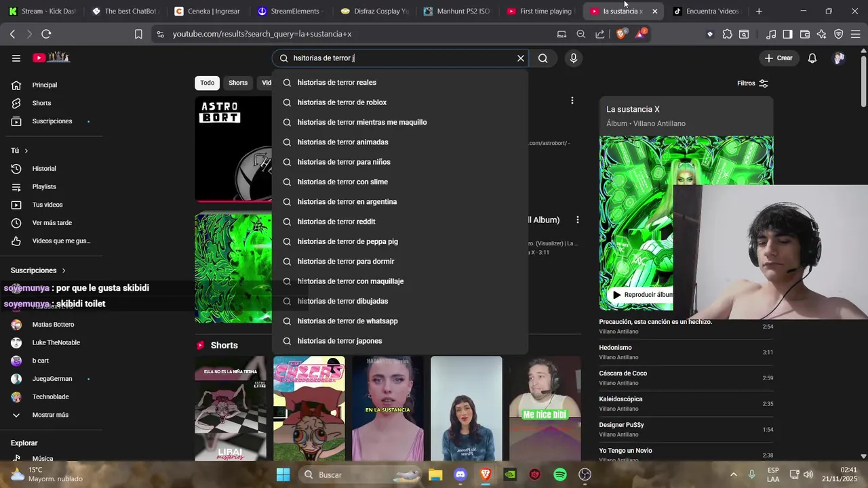
Task: Open the music note playlist icon
Action: pyautogui.click(x=771, y=34)
